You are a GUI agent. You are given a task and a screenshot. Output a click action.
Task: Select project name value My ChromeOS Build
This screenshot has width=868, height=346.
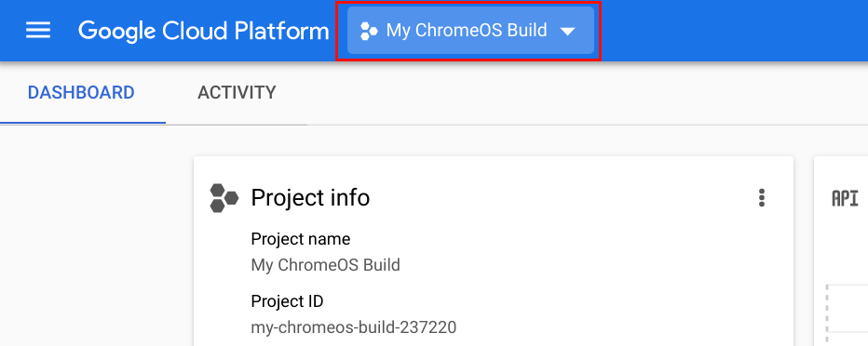click(326, 265)
